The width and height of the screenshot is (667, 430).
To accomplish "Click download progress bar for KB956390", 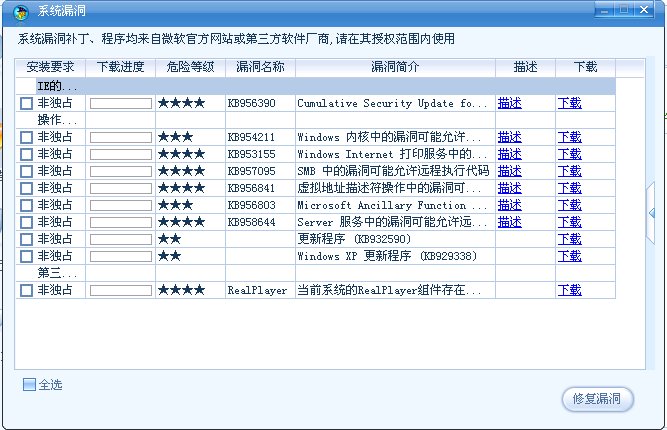I will pos(121,103).
